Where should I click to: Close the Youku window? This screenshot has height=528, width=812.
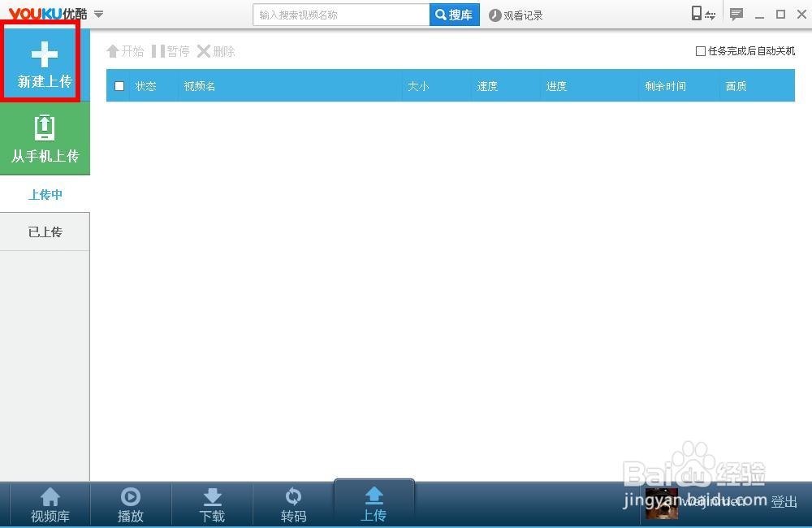coord(801,15)
